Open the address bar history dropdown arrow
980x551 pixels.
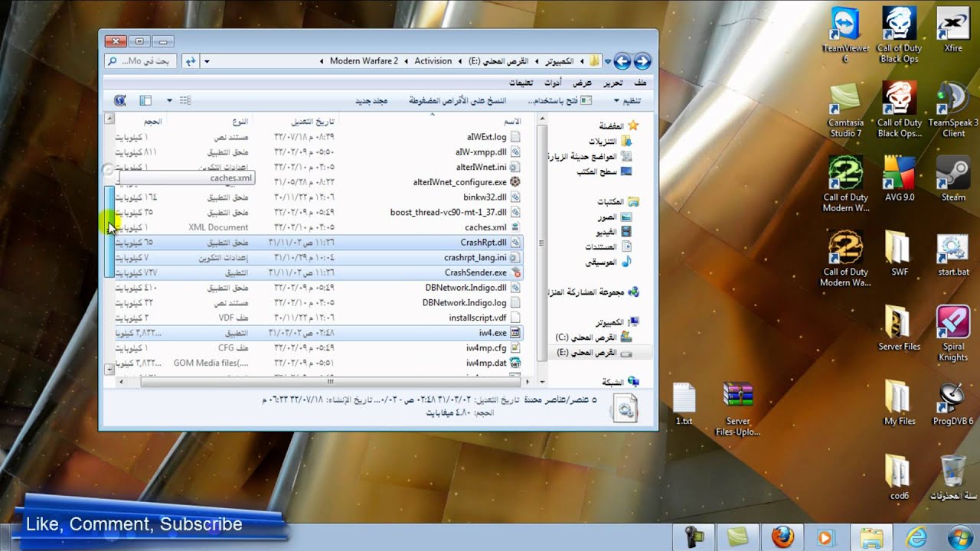coord(207,61)
